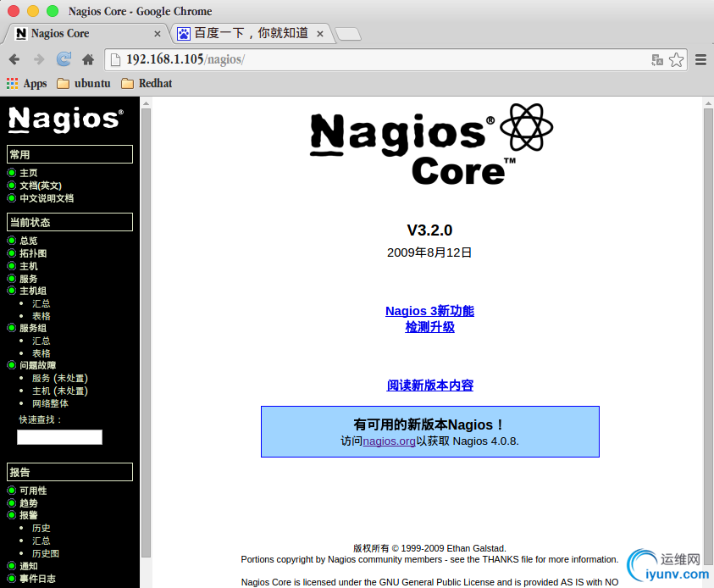Open 表格 under 服务组
Viewport: 714px width, 588px height.
point(41,353)
